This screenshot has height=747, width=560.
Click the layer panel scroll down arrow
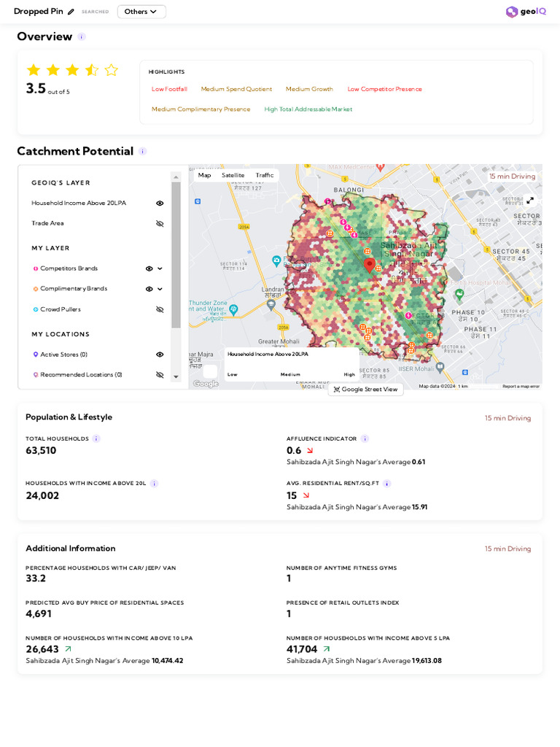(176, 377)
